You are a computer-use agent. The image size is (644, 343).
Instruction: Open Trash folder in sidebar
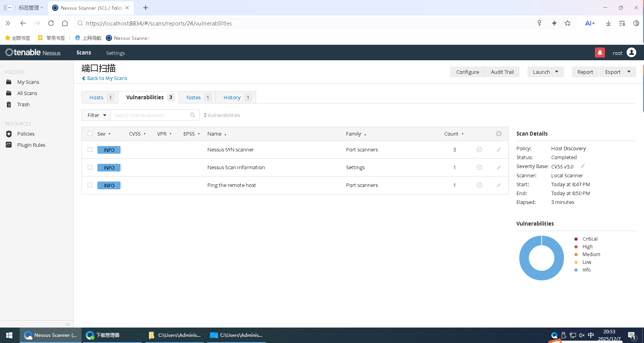pyautogui.click(x=23, y=105)
